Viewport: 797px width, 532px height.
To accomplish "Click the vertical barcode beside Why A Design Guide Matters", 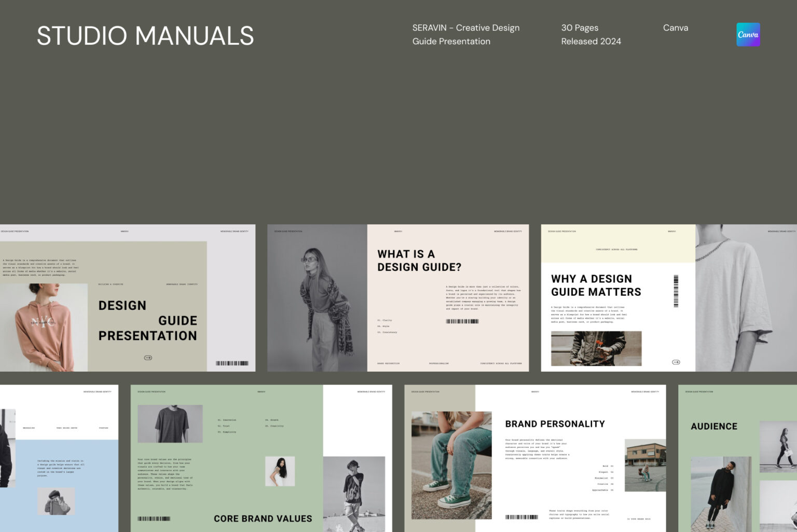I will coord(677,291).
